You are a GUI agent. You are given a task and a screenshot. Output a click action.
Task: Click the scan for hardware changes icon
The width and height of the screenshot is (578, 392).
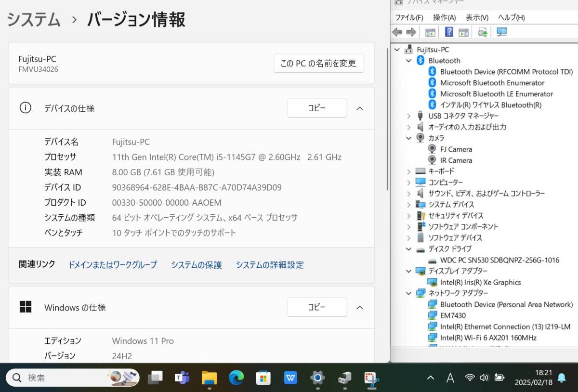point(502,32)
